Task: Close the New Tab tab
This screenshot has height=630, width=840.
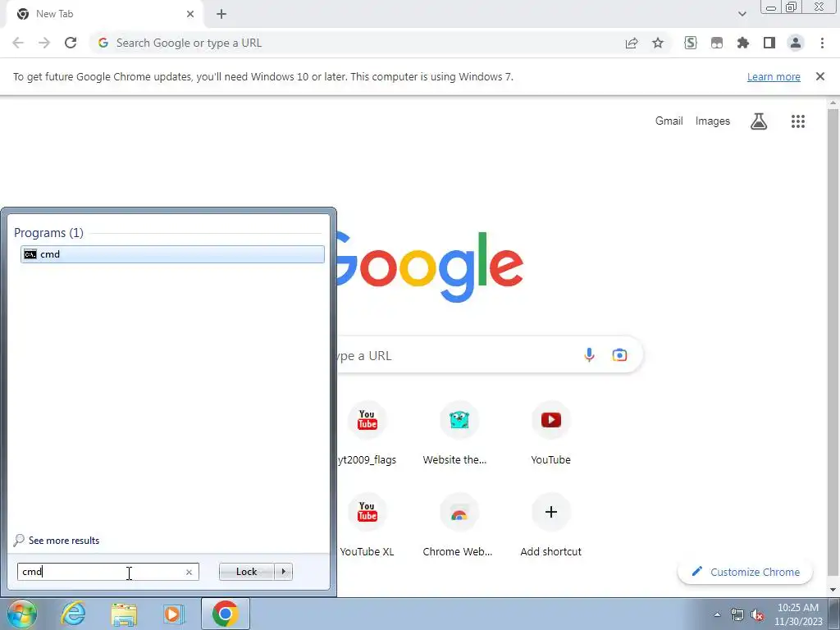Action: coord(190,14)
